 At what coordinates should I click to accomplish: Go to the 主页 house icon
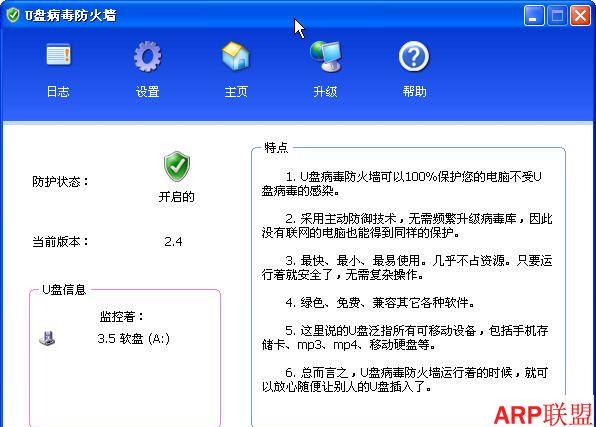point(236,56)
